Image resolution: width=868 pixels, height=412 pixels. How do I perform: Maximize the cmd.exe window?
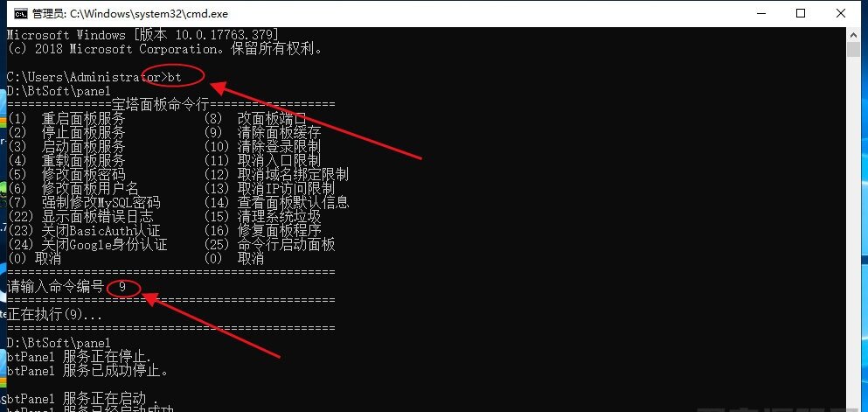(801, 14)
